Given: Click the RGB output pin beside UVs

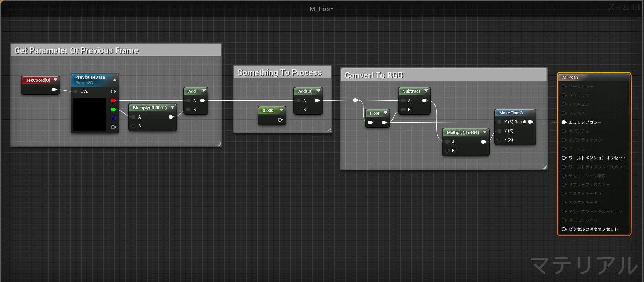Looking at the screenshot, I should click(x=113, y=92).
